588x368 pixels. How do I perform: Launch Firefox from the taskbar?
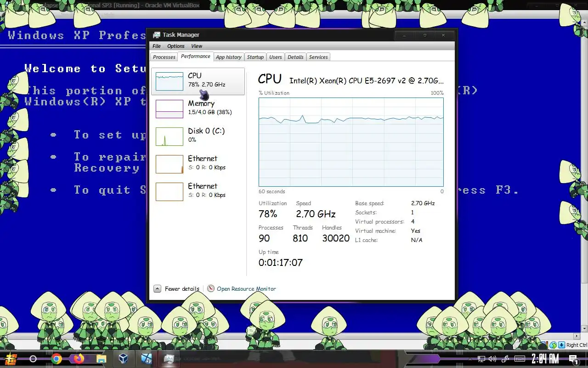click(x=79, y=359)
